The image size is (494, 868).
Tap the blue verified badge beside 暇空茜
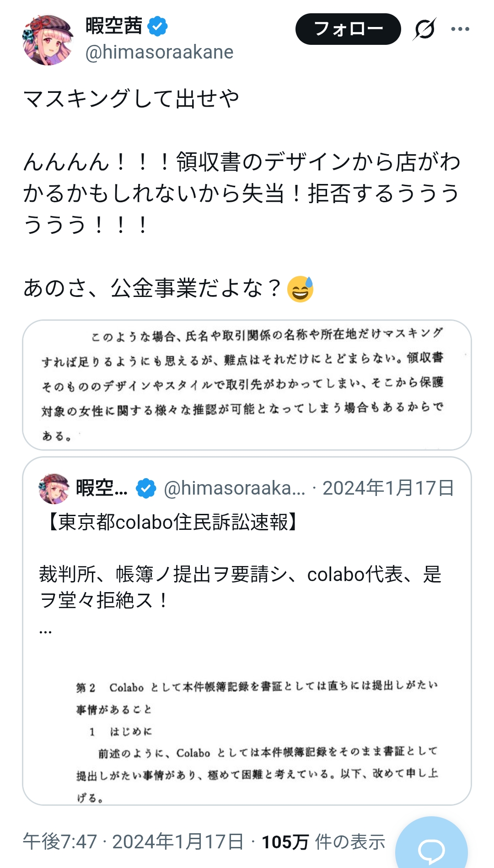pyautogui.click(x=157, y=26)
